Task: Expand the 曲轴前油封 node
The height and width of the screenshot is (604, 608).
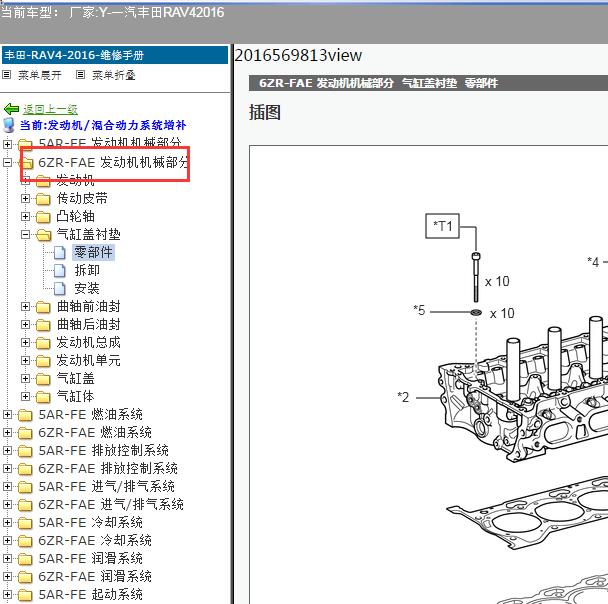Action: 25,307
